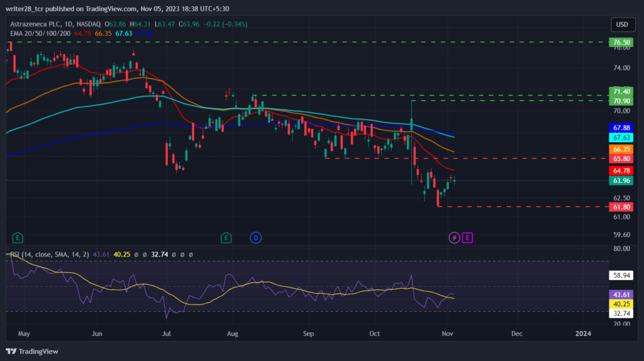644x361 pixels.
Task: Click the legend EMA value 64.78 in red
Action: click(x=82, y=34)
